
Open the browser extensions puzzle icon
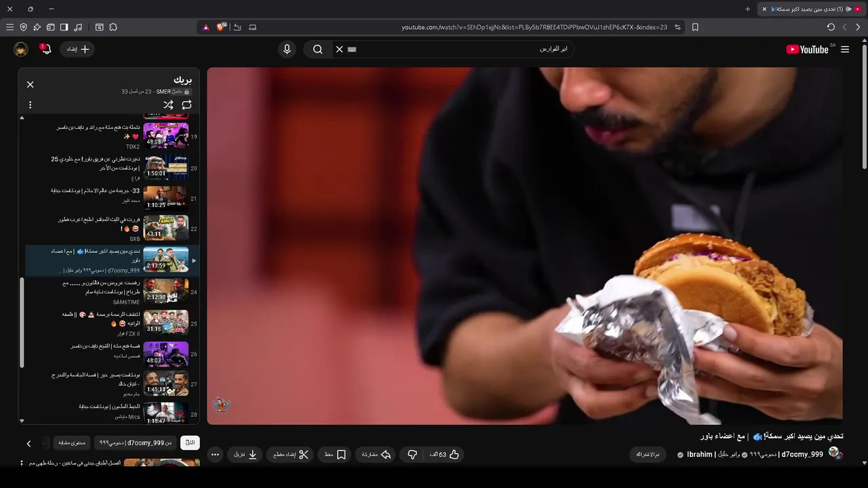pos(113,27)
